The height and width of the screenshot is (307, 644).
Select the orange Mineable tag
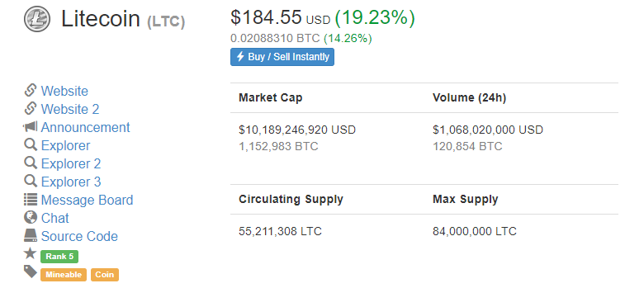pyautogui.click(x=64, y=275)
